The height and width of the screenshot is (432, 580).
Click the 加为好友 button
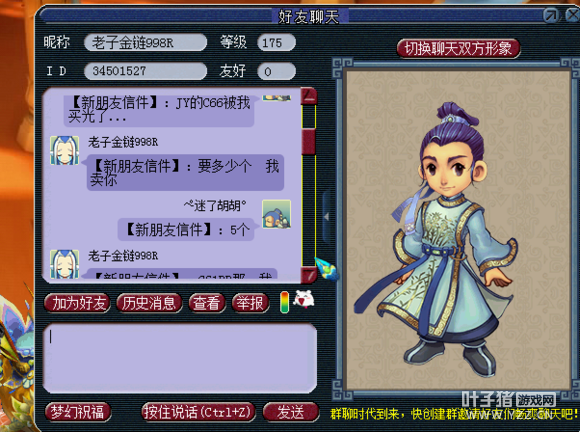pyautogui.click(x=77, y=303)
